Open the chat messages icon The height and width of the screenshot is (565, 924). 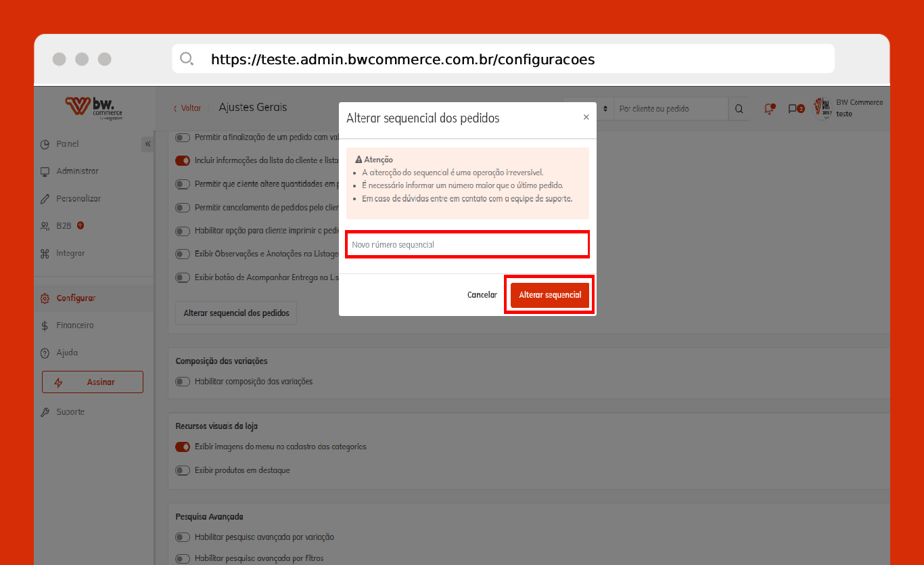coord(795,108)
